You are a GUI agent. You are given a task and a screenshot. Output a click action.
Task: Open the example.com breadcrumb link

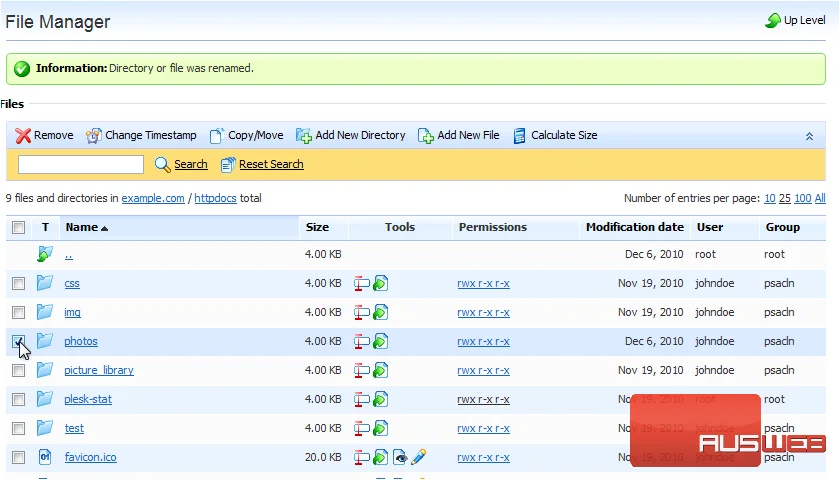153,198
